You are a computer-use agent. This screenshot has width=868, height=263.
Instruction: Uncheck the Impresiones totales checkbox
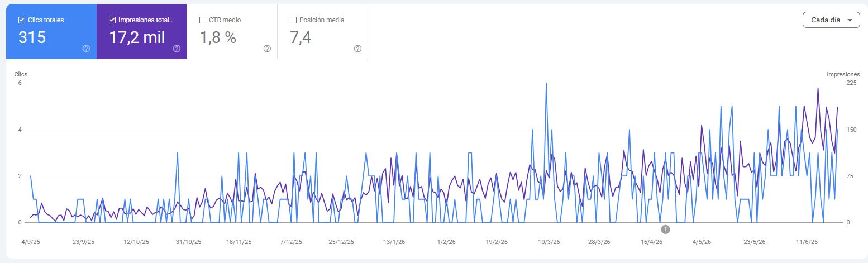(112, 20)
